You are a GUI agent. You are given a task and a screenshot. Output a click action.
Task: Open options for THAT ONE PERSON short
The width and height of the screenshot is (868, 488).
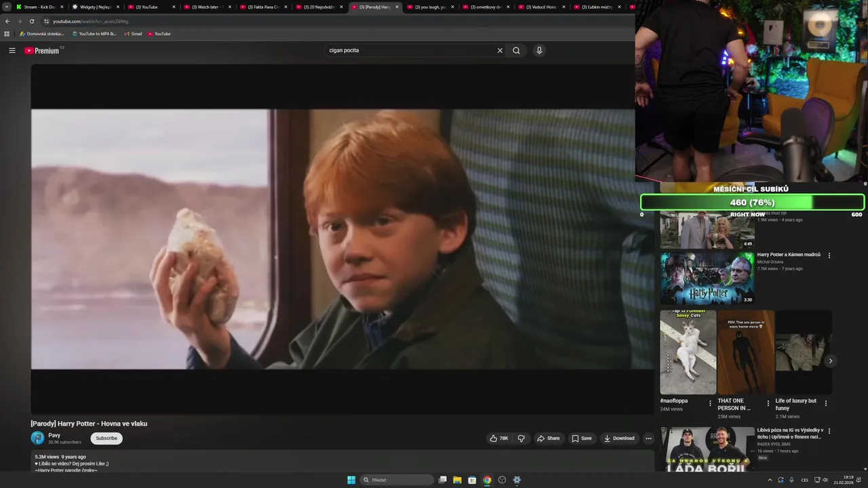coord(768,403)
